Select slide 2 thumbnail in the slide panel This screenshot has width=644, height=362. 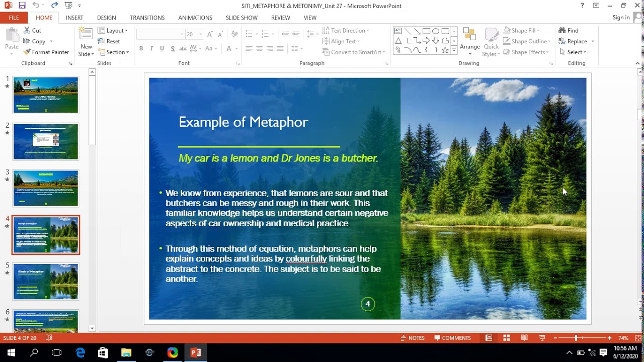point(46,142)
